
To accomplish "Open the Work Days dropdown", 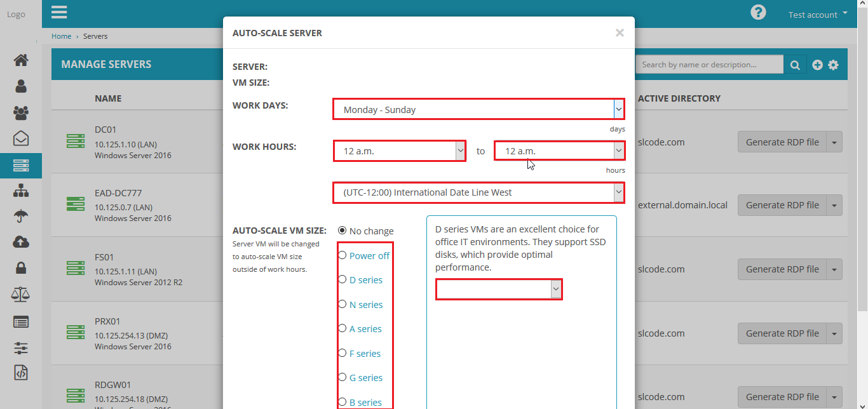I will 478,109.
